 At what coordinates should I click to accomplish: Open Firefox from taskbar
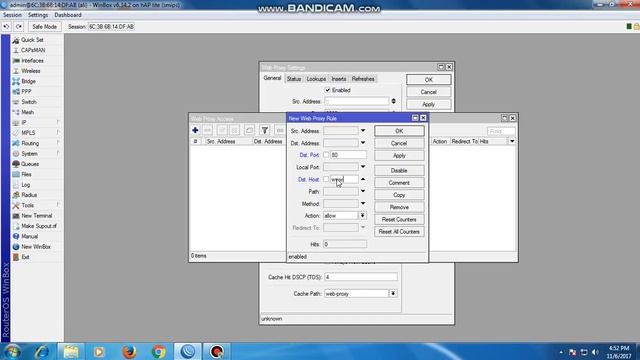129,351
